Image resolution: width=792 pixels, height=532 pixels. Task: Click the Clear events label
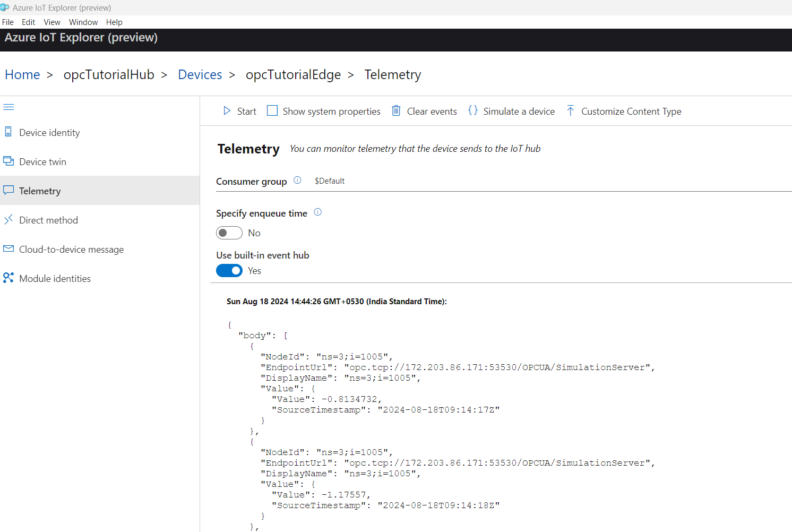432,111
